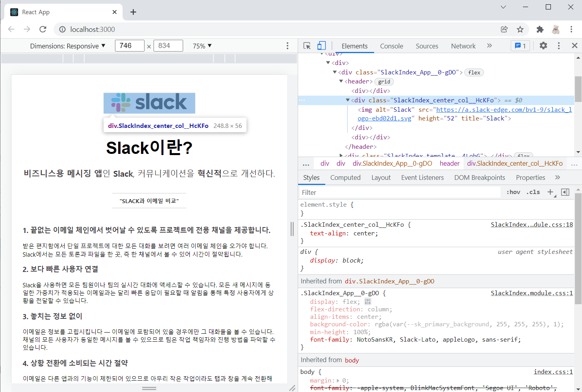Toggle the :hov element state panel
This screenshot has height=392, width=582.
(513, 192)
